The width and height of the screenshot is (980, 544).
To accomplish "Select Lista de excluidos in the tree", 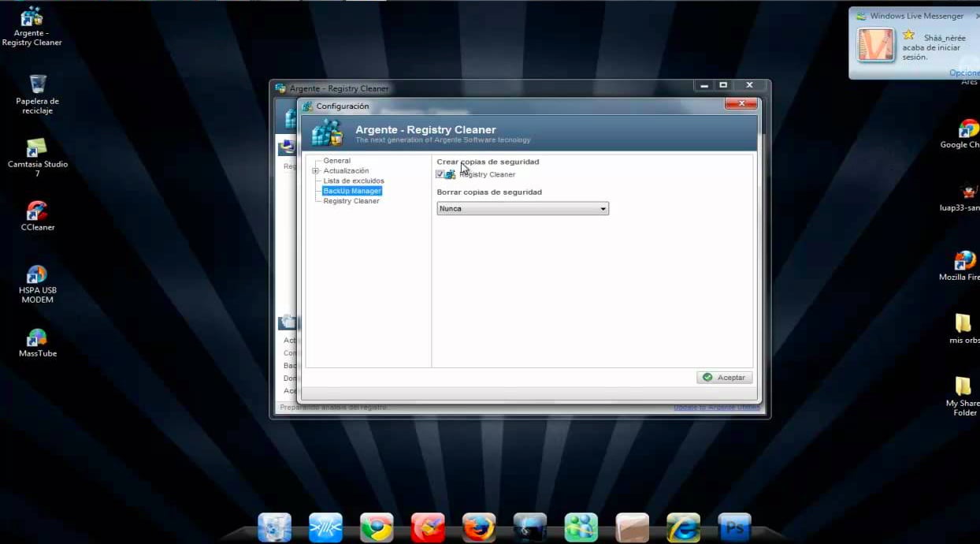I will [x=354, y=181].
